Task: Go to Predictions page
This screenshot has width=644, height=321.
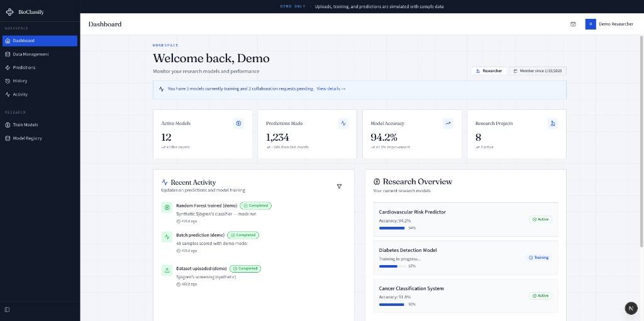Action: 40,67
